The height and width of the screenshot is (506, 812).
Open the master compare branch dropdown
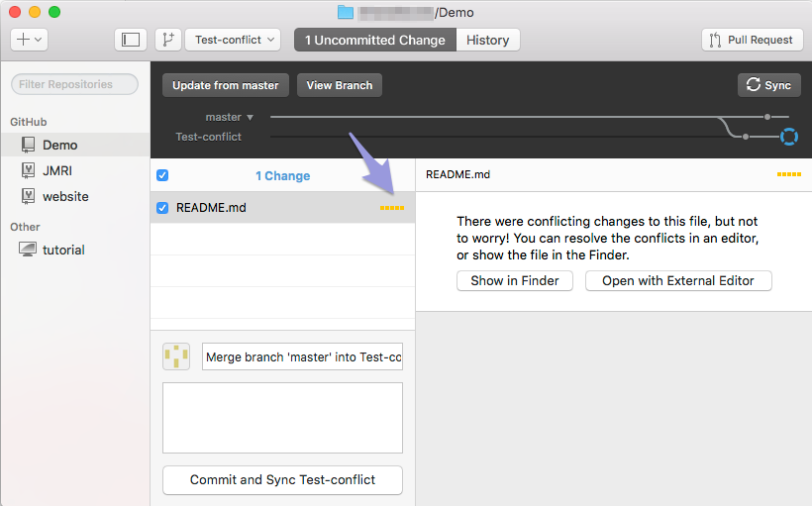coord(230,117)
